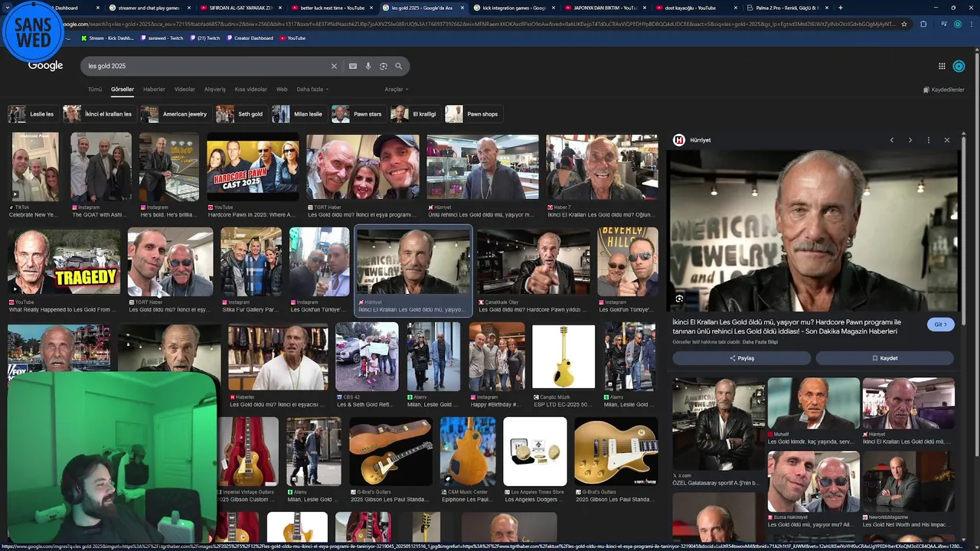Image resolution: width=980 pixels, height=551 pixels.
Task: Click the preview panel scrollbar
Action: tap(965, 230)
